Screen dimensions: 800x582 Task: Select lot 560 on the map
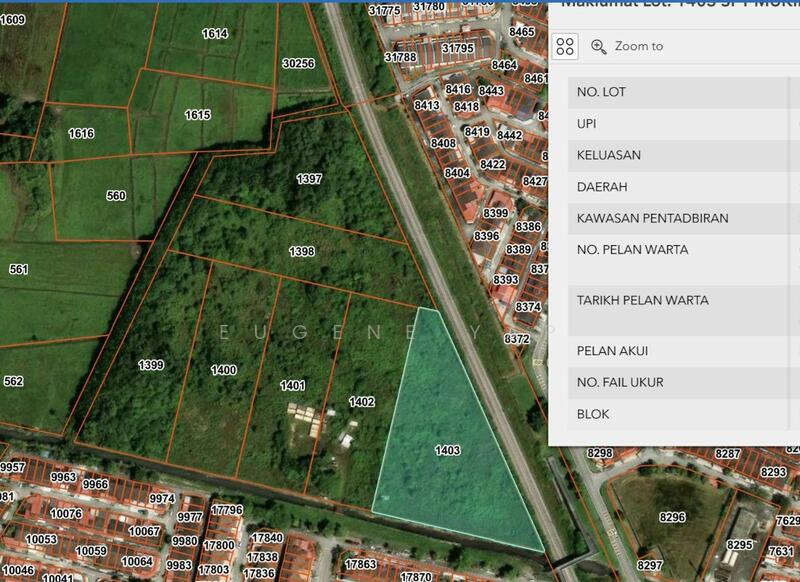(116, 196)
